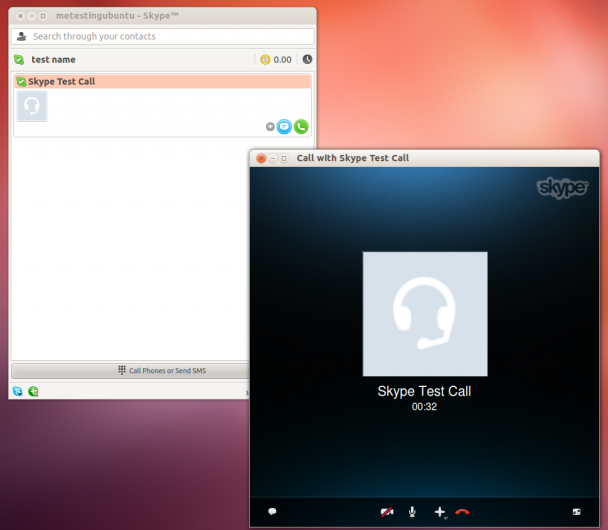The width and height of the screenshot is (608, 530).
Task: Click the contact icon in the search bar
Action: click(22, 36)
